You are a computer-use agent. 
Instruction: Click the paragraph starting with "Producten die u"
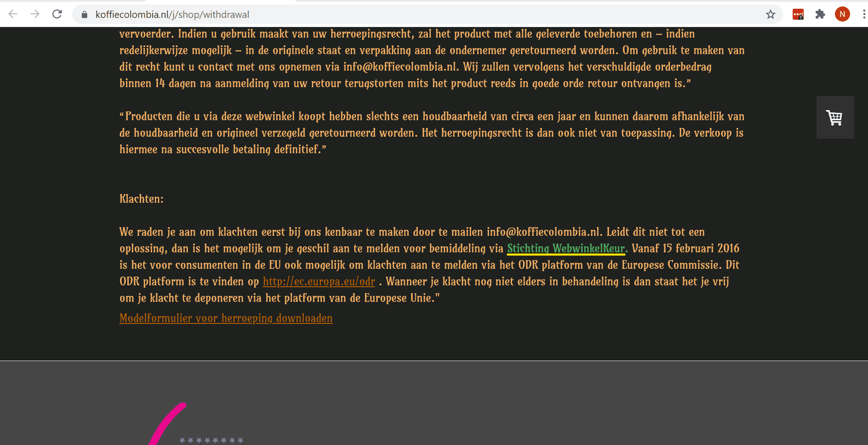(x=432, y=133)
